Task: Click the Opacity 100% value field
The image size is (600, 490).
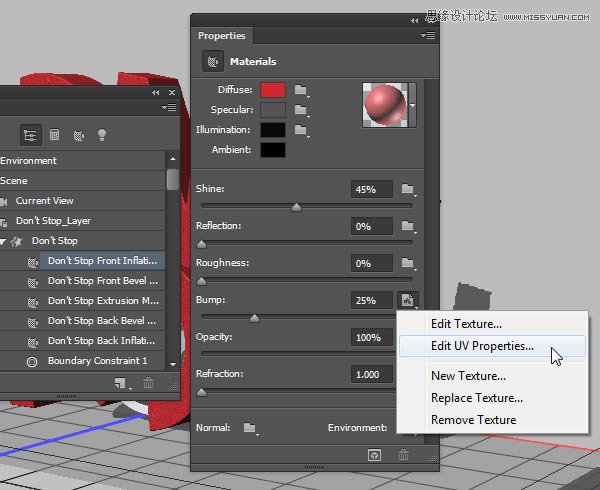Action: (372, 337)
